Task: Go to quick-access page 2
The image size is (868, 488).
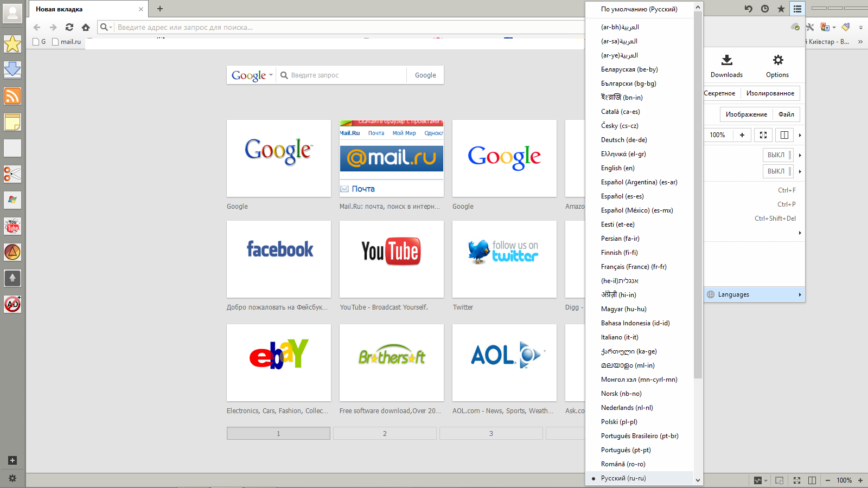Action: (385, 433)
